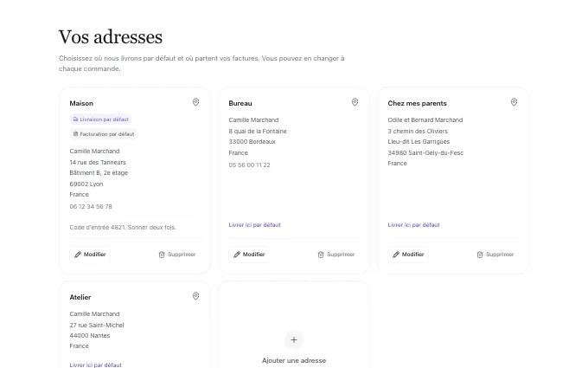Click the text 27 rue Saint-Michel
This screenshot has height=368, width=588.
tap(97, 326)
